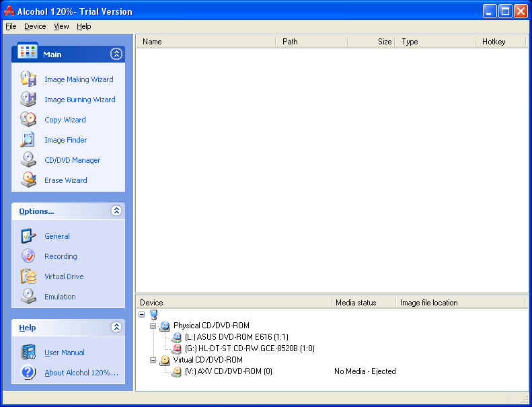This screenshot has width=532, height=407.
Task: Select the Virtual CD/DVD-ROM tree label
Action: (x=208, y=360)
